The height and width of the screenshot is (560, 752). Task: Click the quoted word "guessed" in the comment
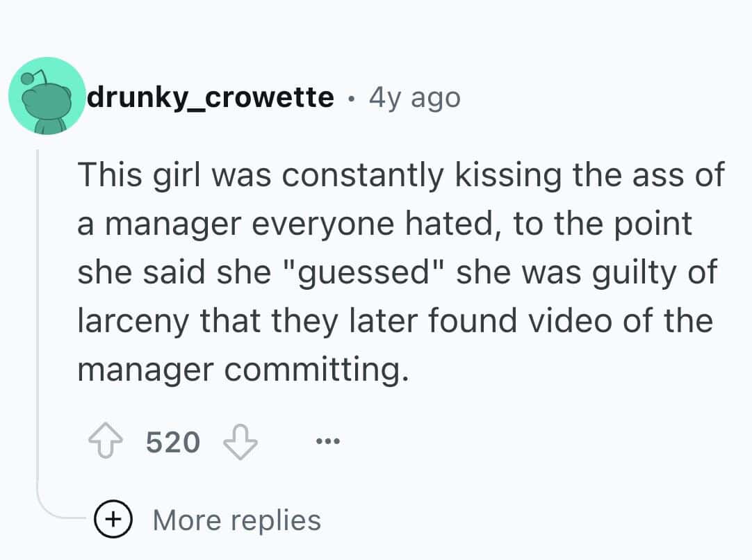point(375,273)
